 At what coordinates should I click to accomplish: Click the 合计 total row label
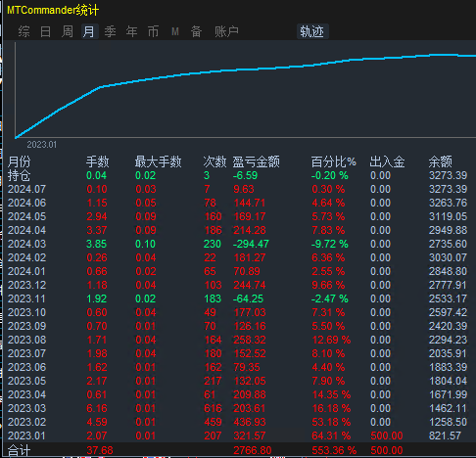(x=20, y=451)
